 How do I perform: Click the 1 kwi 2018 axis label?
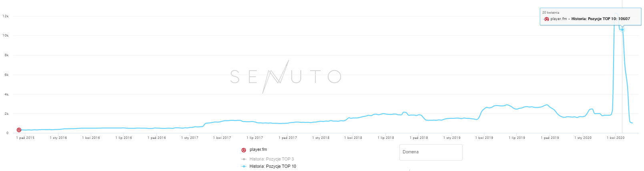point(353,138)
